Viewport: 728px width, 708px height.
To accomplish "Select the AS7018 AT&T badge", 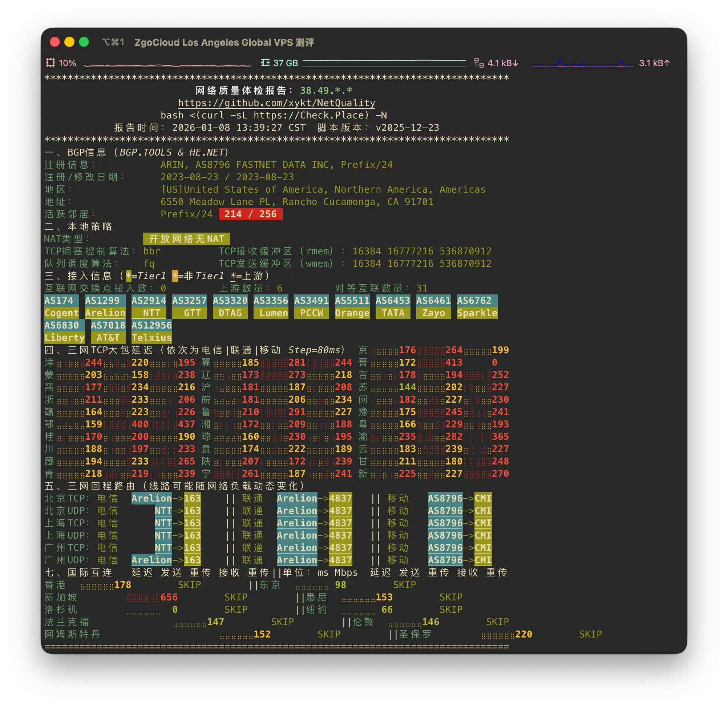I will [108, 331].
